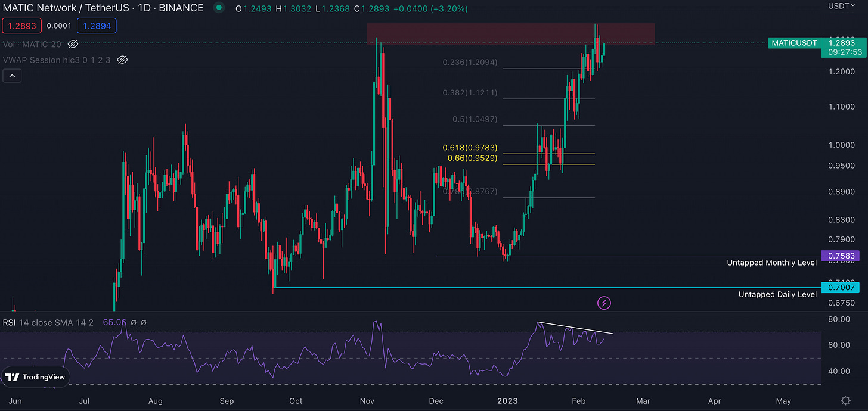Click the Untapped Daily Level text

[x=777, y=295]
